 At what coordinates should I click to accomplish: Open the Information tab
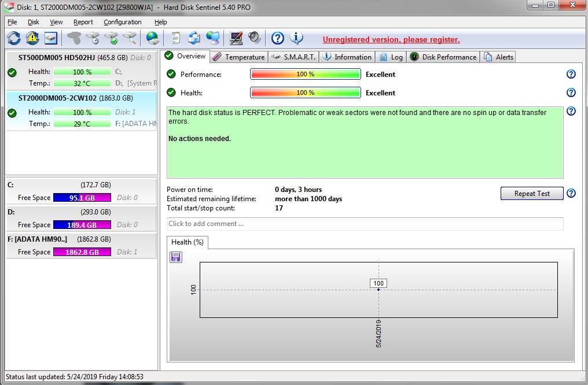pyautogui.click(x=348, y=57)
